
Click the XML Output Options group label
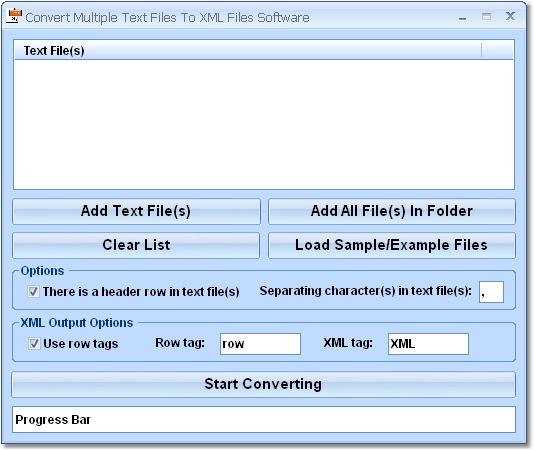pyautogui.click(x=77, y=323)
